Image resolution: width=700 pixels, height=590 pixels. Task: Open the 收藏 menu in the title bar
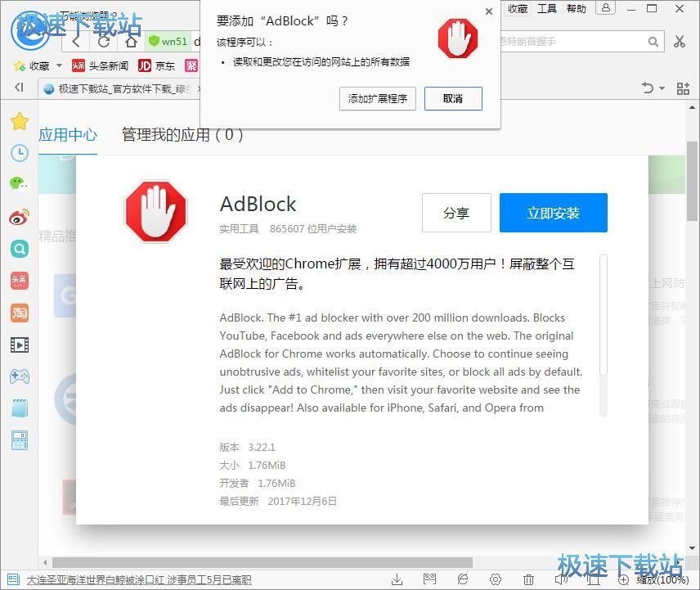(x=518, y=8)
